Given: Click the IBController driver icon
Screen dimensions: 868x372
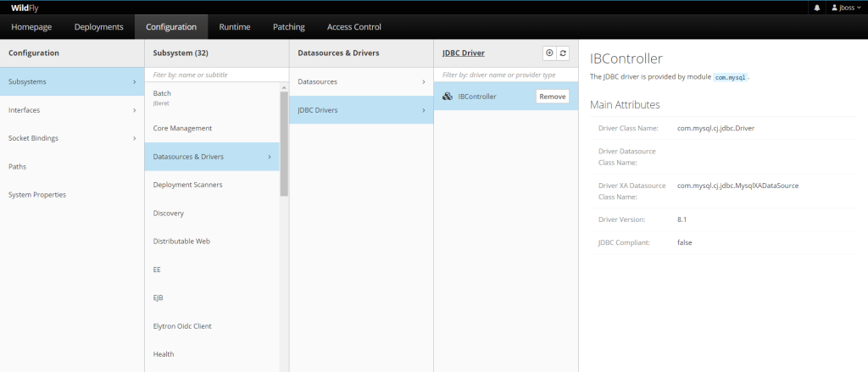Looking at the screenshot, I should pyautogui.click(x=448, y=97).
